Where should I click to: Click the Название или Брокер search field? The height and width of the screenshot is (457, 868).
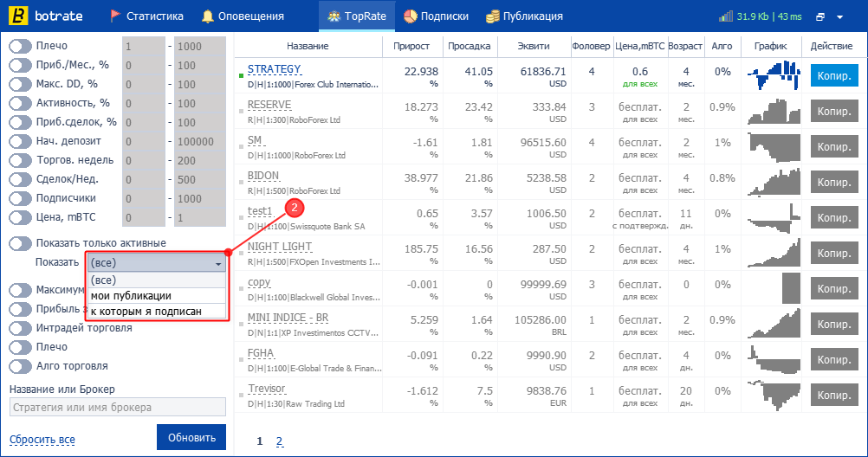[x=117, y=407]
